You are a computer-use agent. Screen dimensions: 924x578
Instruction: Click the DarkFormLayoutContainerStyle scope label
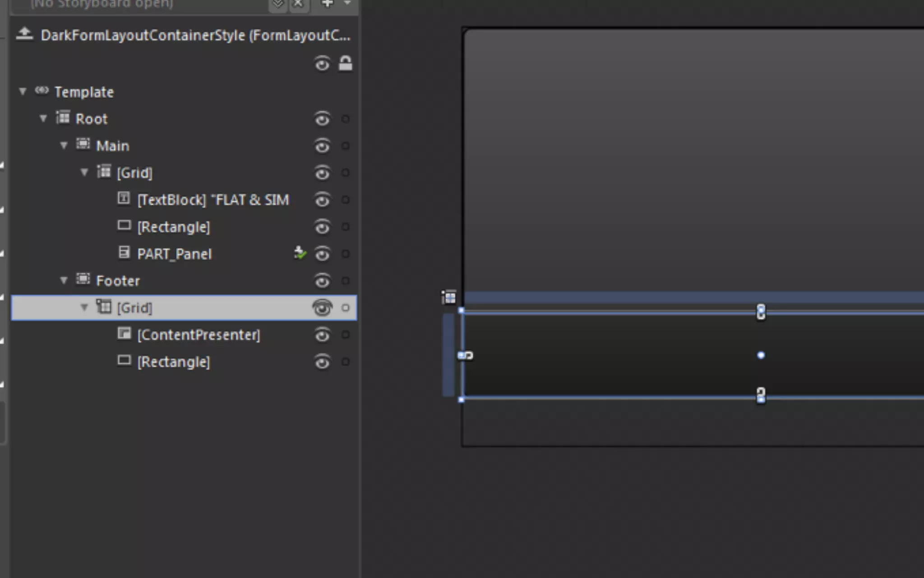(195, 35)
